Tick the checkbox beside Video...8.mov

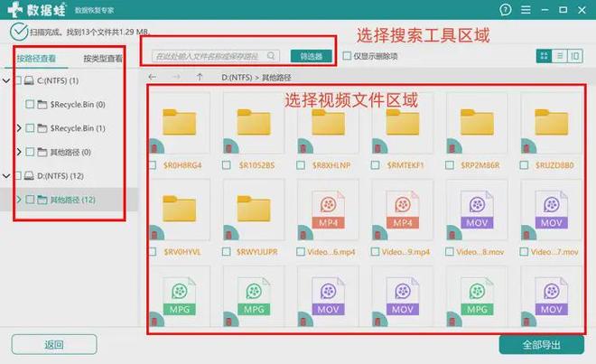[x=450, y=251]
